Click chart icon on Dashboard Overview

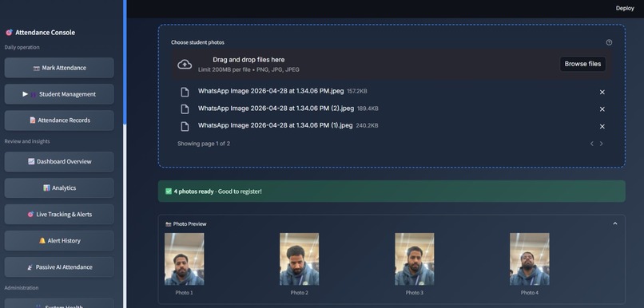click(x=31, y=162)
